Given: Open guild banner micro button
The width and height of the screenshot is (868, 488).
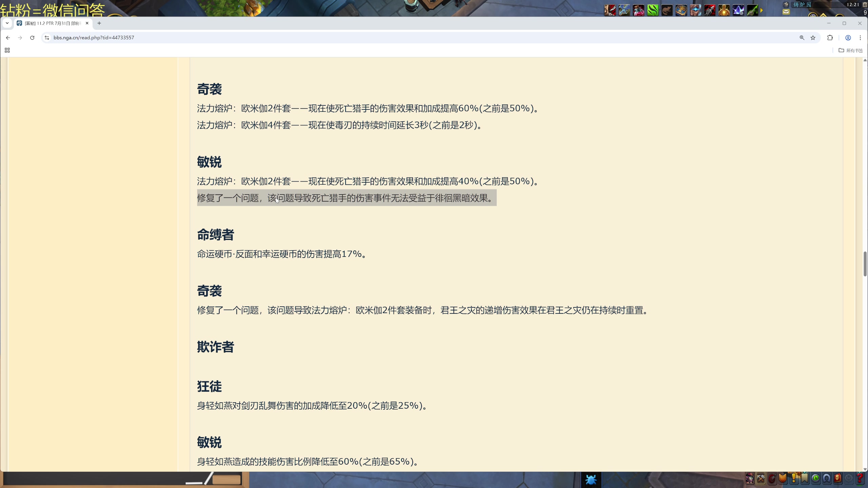Looking at the screenshot, I should point(805,478).
